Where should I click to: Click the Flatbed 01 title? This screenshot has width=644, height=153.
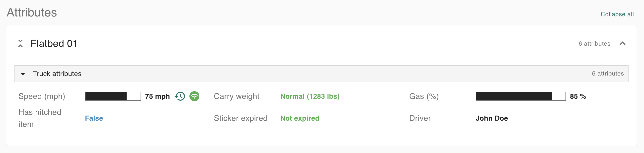pyautogui.click(x=54, y=44)
